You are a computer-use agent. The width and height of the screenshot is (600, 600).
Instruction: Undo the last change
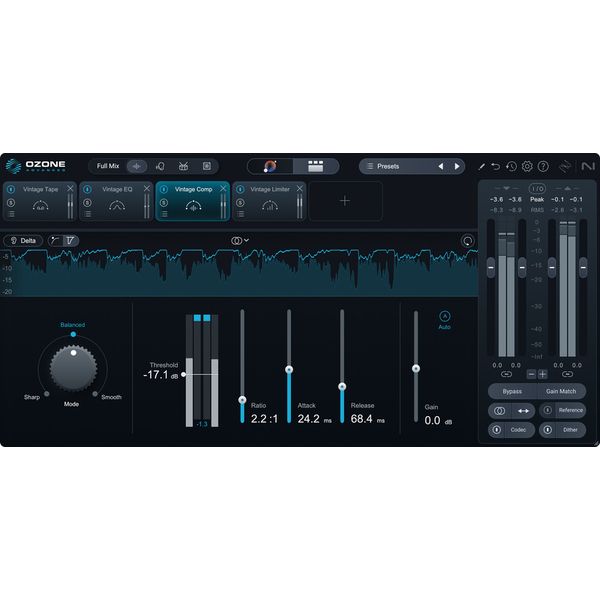tap(496, 166)
